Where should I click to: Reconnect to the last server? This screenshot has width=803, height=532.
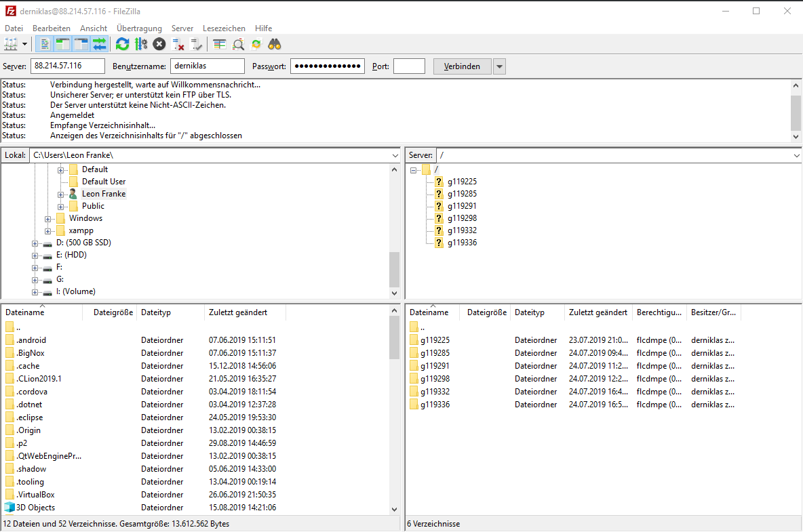click(196, 45)
